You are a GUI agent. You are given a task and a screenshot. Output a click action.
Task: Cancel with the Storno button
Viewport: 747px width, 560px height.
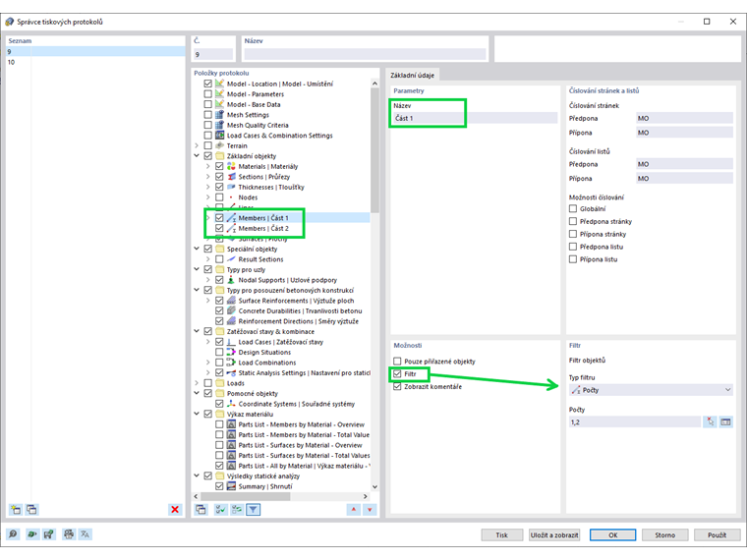pos(664,534)
